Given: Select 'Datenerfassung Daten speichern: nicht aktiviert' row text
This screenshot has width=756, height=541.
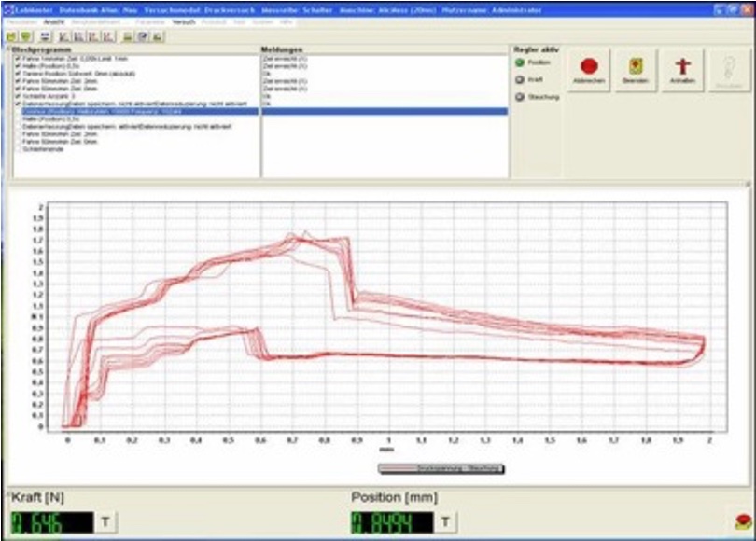Looking at the screenshot, I should (x=134, y=104).
